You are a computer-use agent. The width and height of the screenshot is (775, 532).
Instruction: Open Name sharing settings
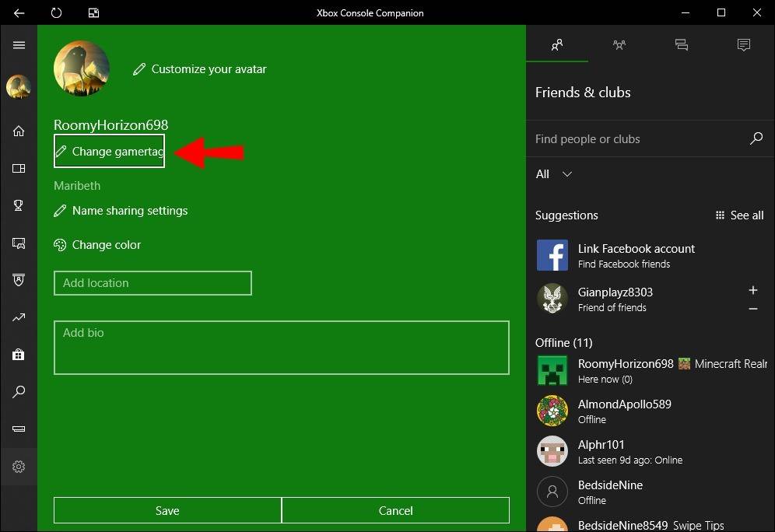[x=121, y=211]
